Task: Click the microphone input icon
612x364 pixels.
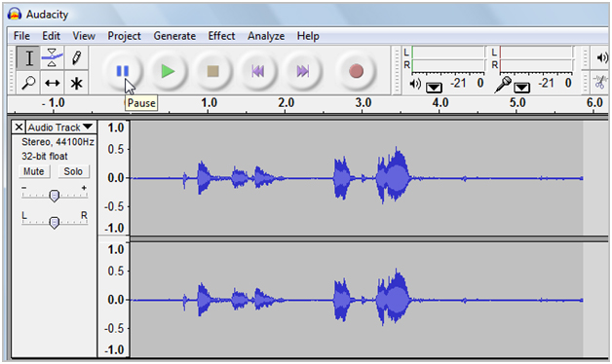Action: point(503,84)
